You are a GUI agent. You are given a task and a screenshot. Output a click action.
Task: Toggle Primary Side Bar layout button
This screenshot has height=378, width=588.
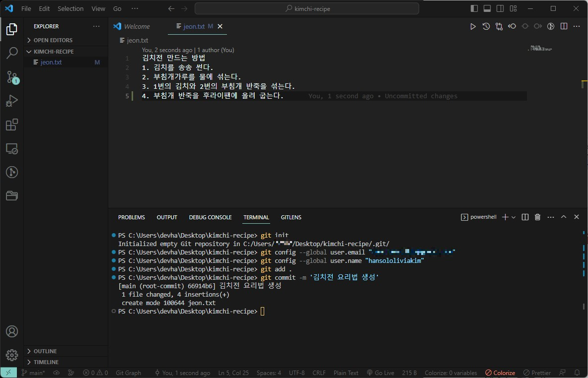474,8
